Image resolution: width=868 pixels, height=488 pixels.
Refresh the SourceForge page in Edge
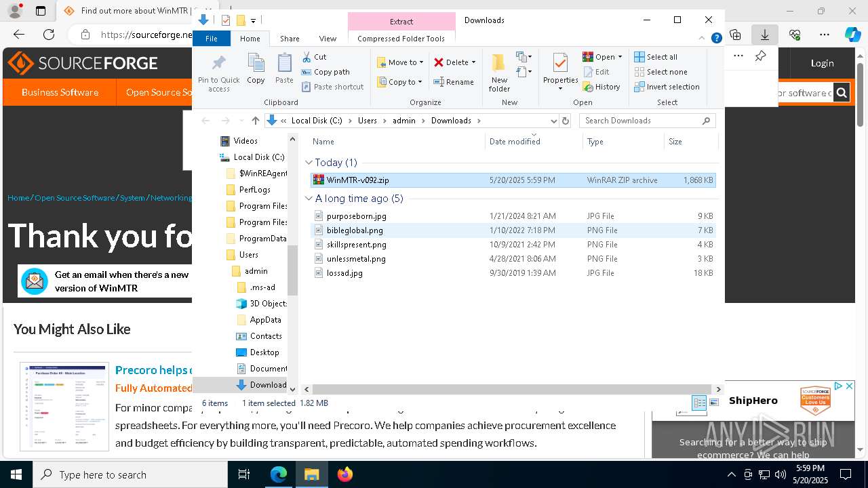point(49,35)
